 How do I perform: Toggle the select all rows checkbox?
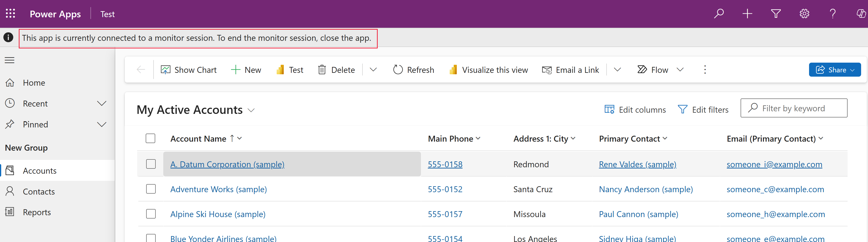[x=150, y=138]
